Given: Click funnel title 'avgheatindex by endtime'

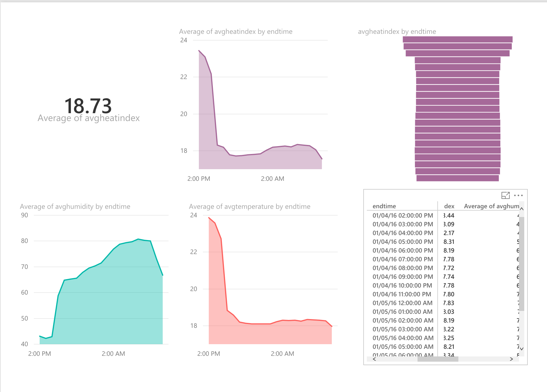Looking at the screenshot, I should [x=397, y=32].
